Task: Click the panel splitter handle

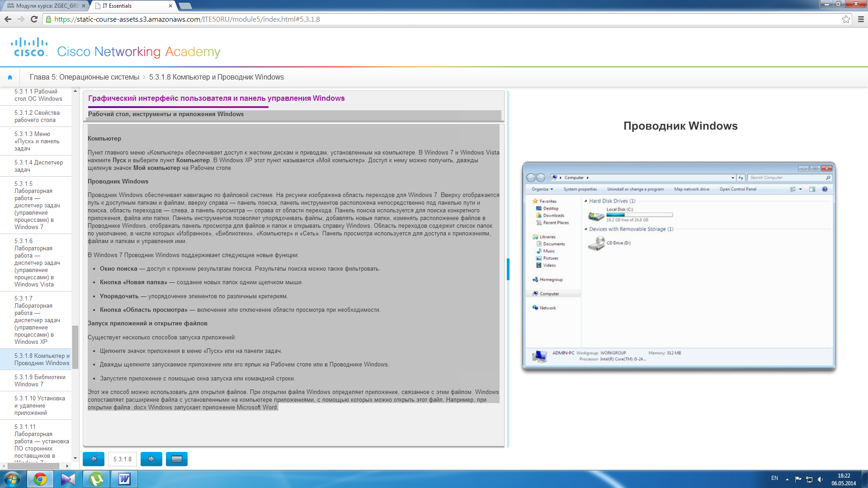Action: coord(508,269)
